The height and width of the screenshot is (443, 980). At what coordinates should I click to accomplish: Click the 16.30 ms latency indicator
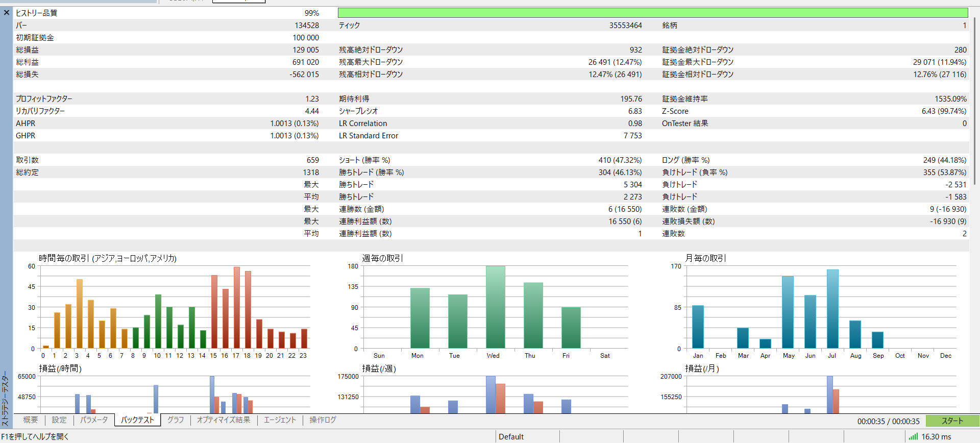pos(936,436)
